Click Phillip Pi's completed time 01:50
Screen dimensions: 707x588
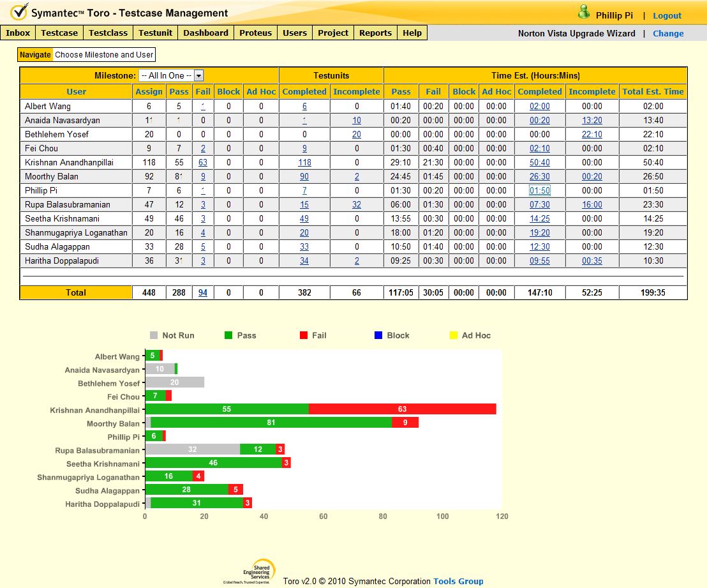pos(539,191)
